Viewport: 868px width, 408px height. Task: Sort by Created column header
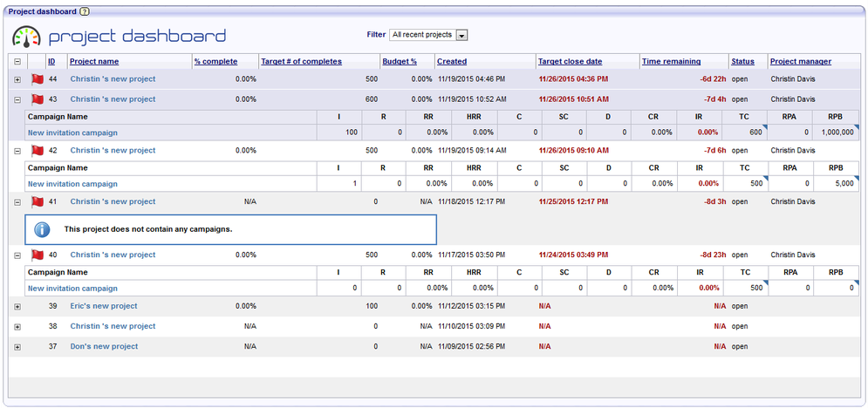tap(452, 61)
